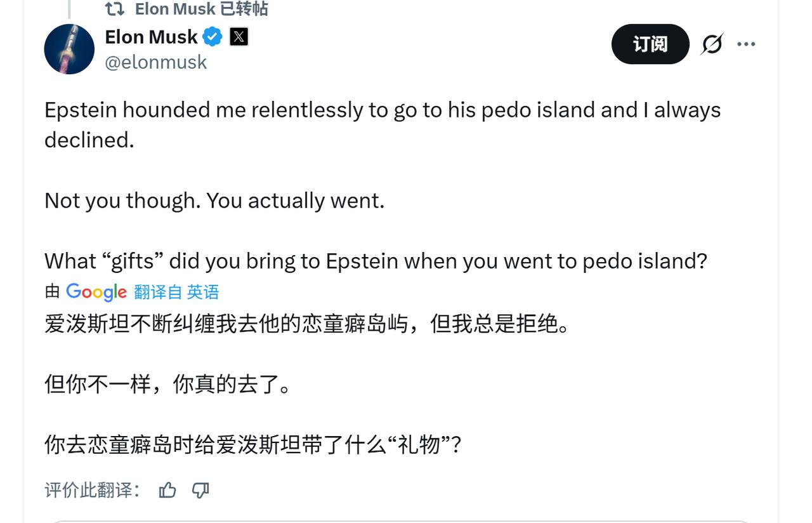Click the blue verified checkmark badge
The width and height of the screenshot is (812, 523).
click(213, 37)
